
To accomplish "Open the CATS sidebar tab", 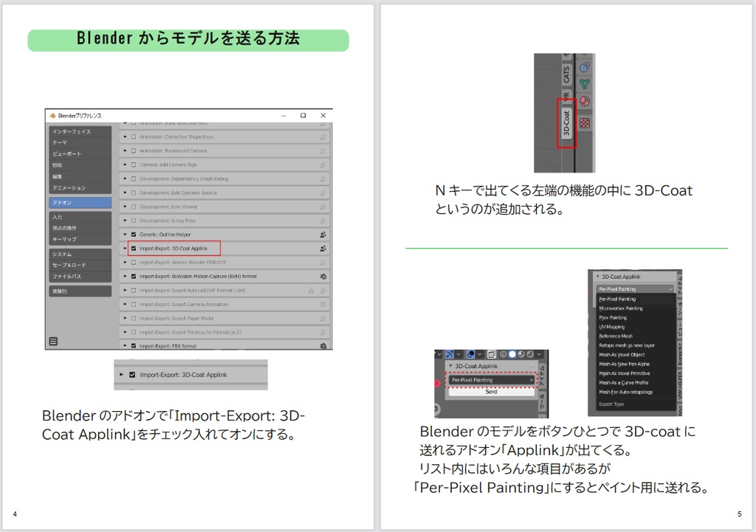I will click(567, 75).
